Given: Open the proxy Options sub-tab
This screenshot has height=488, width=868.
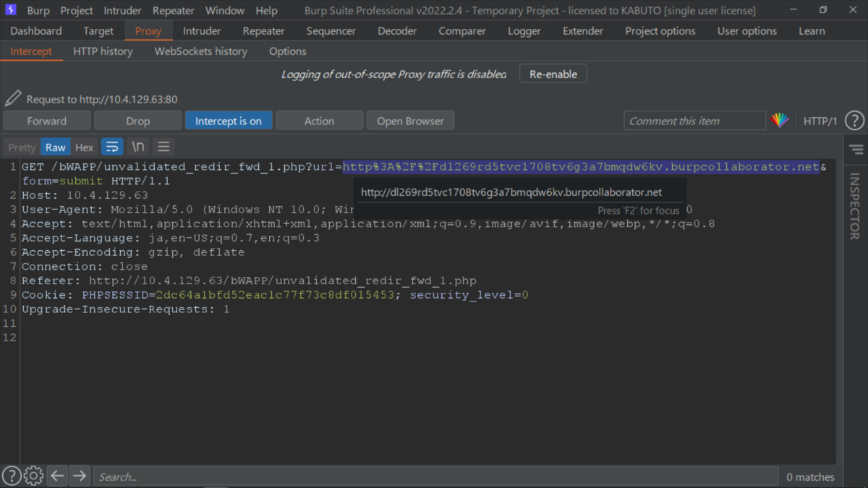Looking at the screenshot, I should click(288, 51).
